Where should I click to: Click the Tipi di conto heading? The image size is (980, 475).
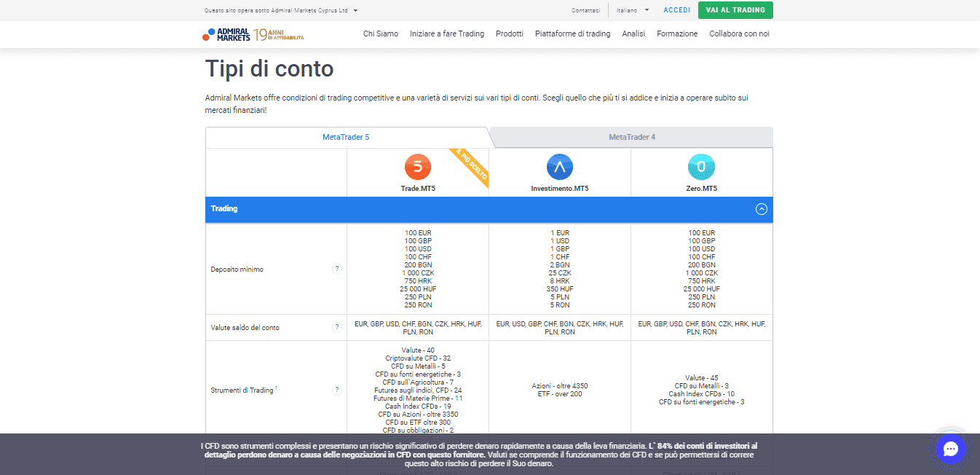click(x=269, y=68)
